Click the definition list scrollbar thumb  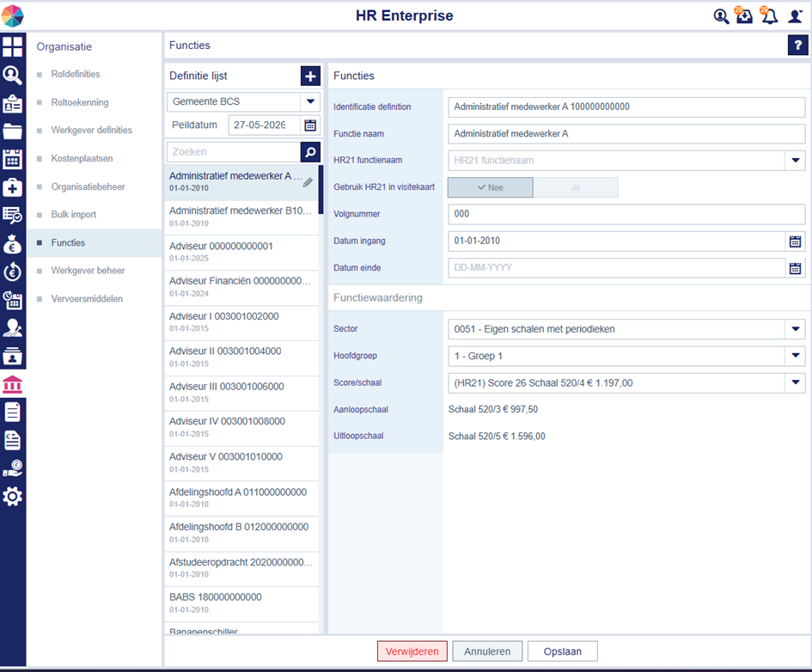coord(321,190)
